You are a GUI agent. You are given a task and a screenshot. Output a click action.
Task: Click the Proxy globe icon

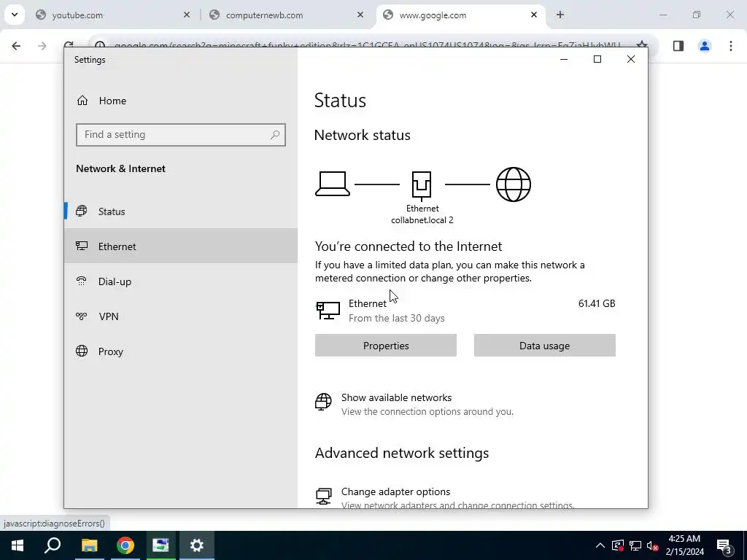coord(82,351)
